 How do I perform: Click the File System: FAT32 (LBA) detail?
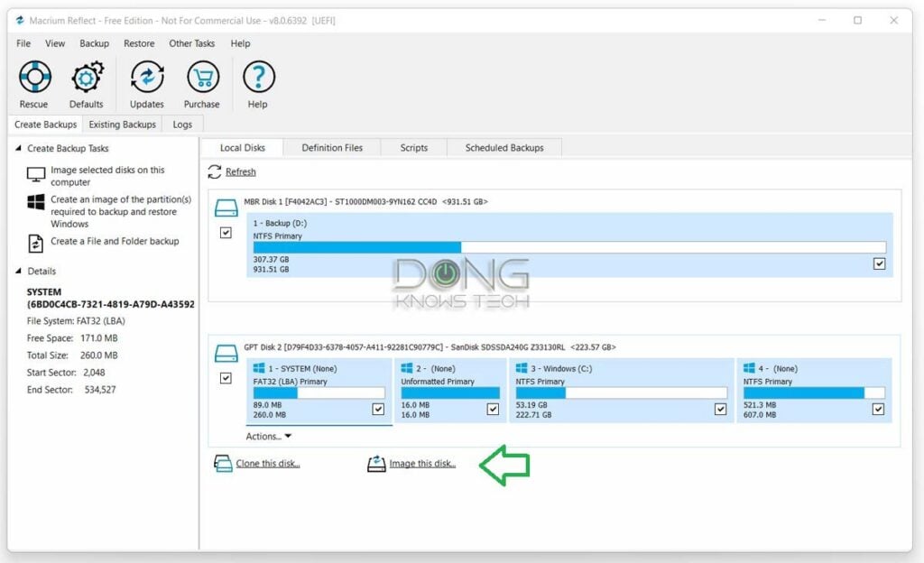76,321
